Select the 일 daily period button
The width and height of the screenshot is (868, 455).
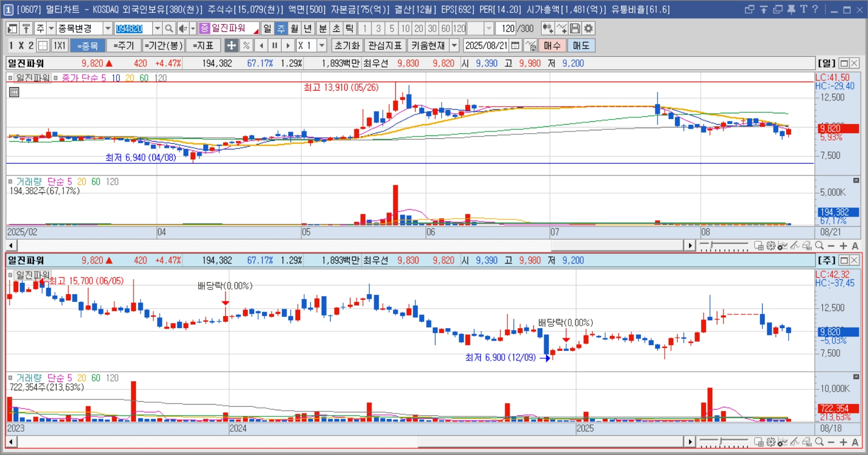pyautogui.click(x=267, y=28)
